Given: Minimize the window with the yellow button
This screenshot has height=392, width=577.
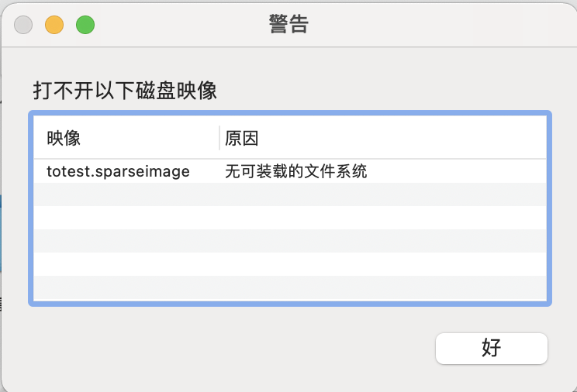Looking at the screenshot, I should [x=54, y=25].
